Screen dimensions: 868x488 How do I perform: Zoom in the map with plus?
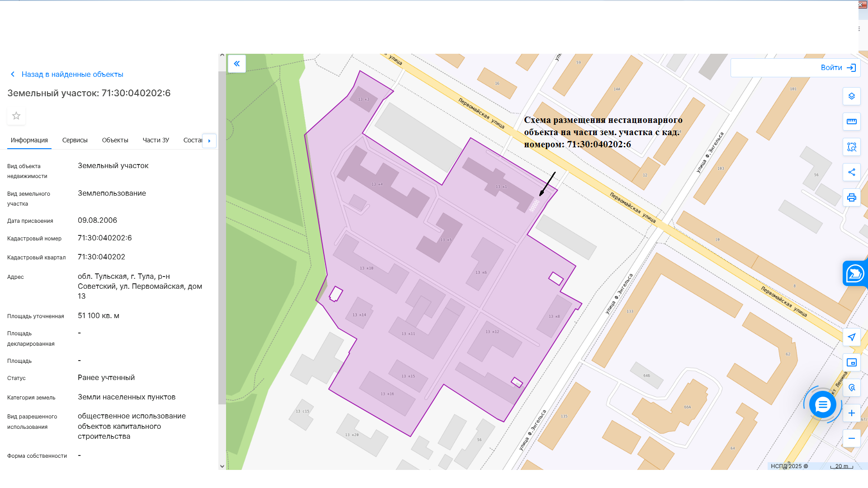[851, 413]
